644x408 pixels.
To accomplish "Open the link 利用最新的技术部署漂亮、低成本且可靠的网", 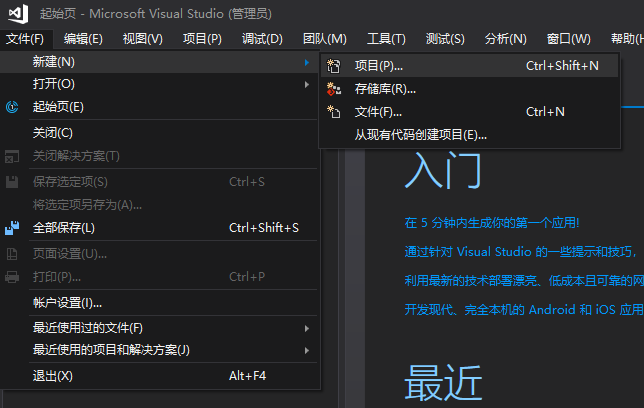I will pos(524,281).
